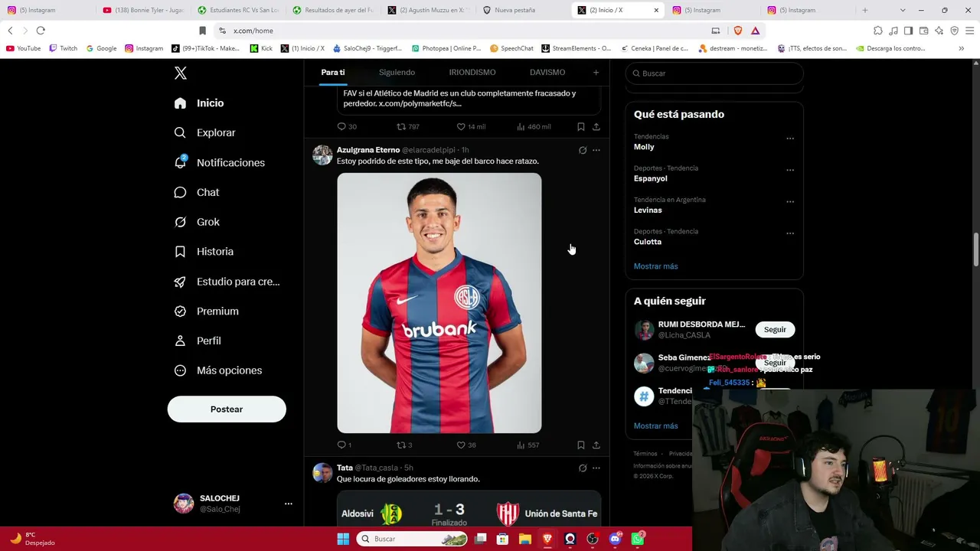Screen dimensions: 980x551
Task: Click Mostrar más under trends
Action: pos(656,266)
